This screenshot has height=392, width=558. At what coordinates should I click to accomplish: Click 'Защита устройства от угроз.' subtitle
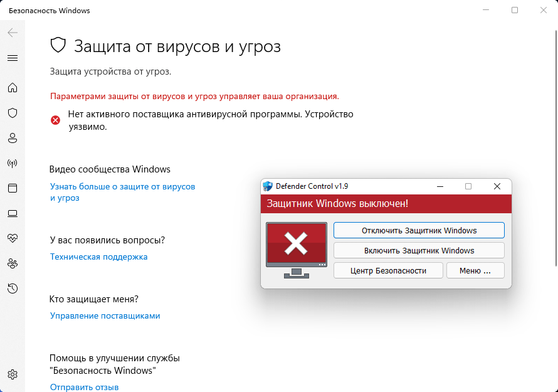pyautogui.click(x=110, y=72)
